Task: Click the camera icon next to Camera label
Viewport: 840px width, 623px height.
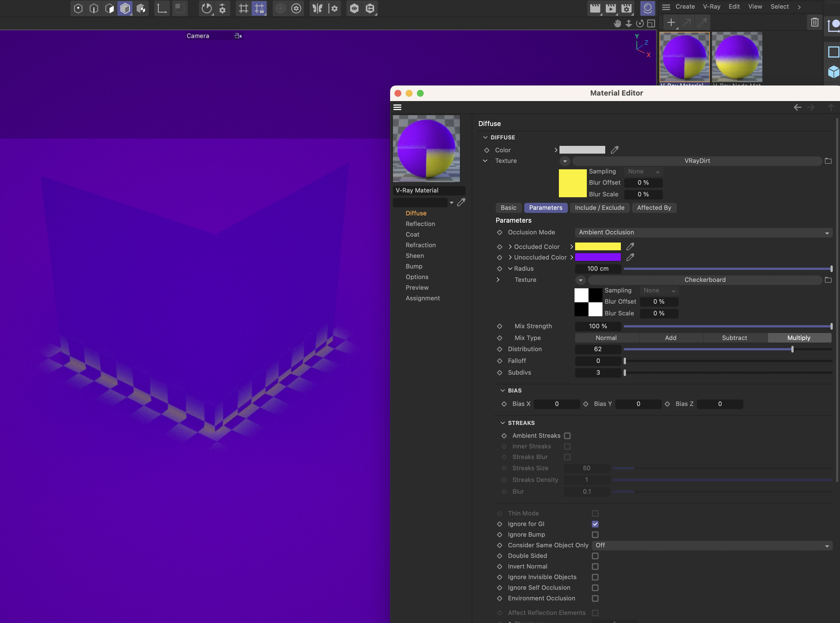Action: [238, 36]
